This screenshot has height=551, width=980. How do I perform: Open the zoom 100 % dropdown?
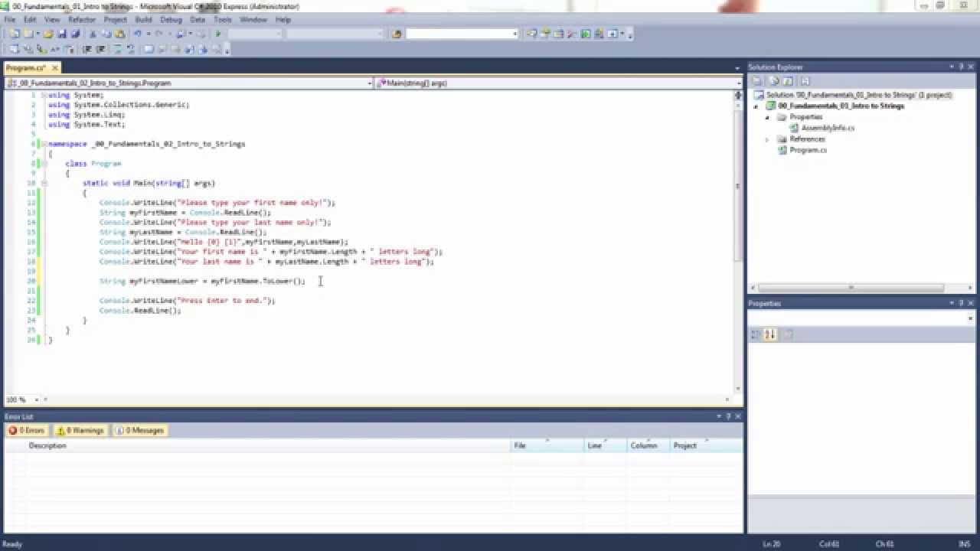[x=36, y=399]
